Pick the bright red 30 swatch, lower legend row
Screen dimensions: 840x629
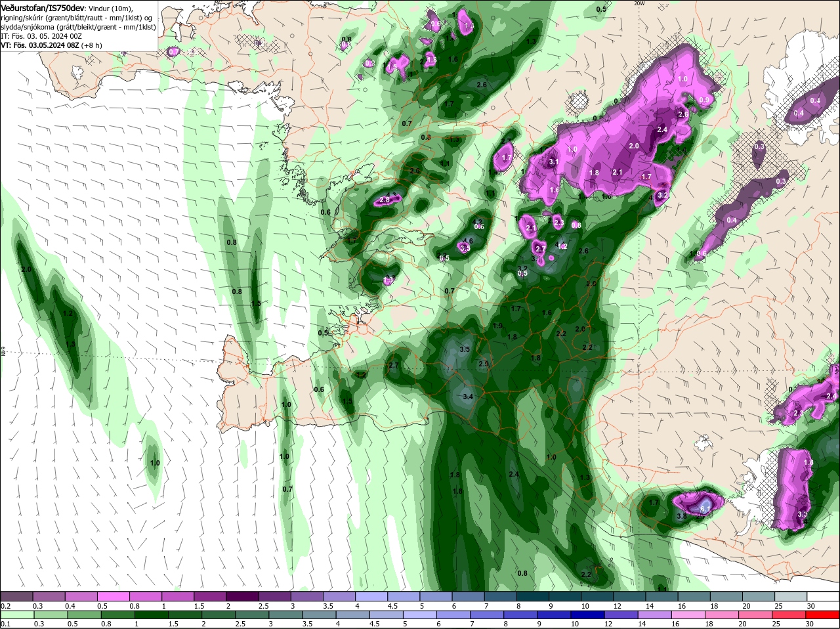(x=823, y=615)
